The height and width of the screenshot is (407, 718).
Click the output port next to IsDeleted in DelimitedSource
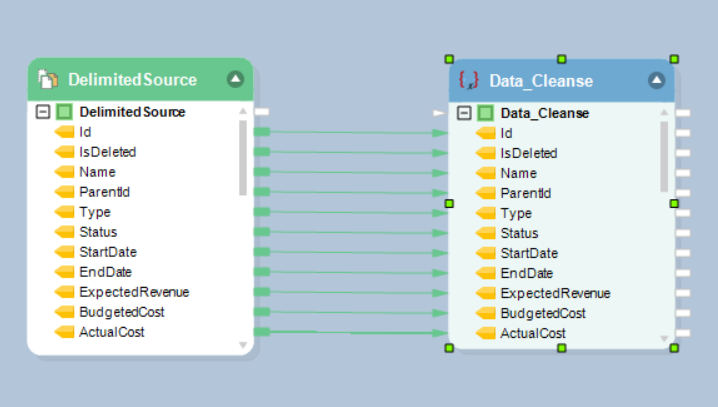(x=262, y=152)
